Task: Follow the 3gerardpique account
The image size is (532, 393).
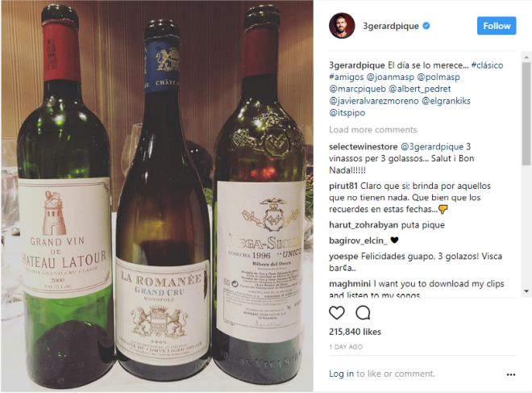Action: click(497, 26)
